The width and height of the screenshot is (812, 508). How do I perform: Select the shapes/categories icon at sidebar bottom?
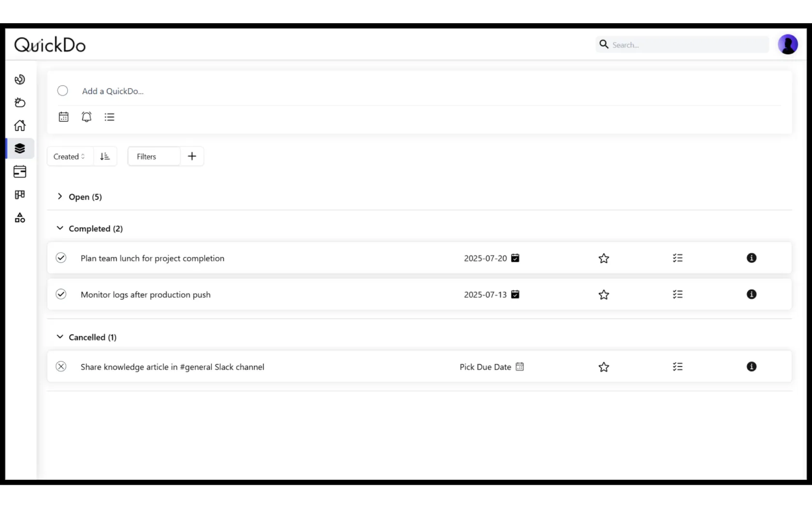click(20, 218)
